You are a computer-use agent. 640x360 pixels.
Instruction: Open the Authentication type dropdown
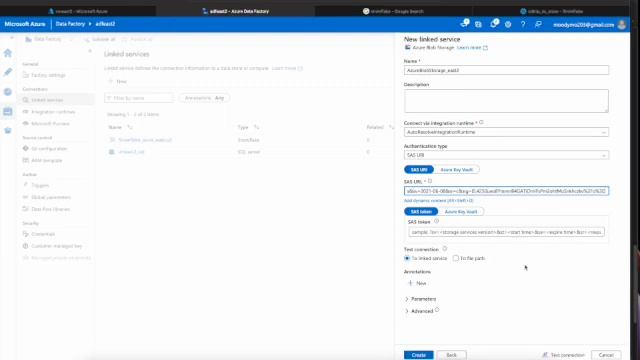506,155
